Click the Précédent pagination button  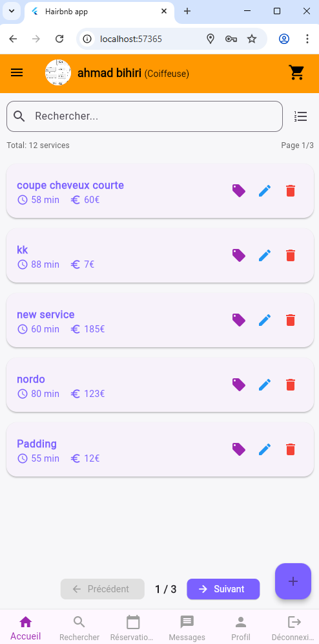[x=103, y=589]
